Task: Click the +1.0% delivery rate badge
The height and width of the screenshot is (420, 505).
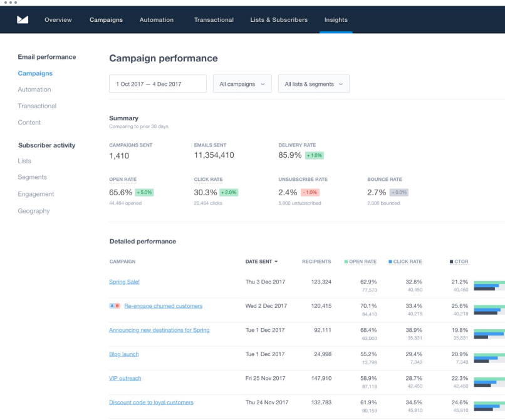Action: (x=315, y=155)
